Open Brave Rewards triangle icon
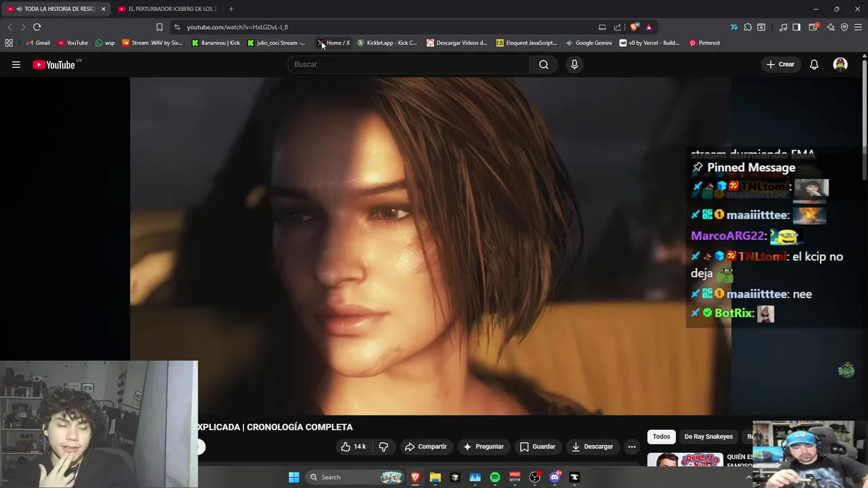The height and width of the screenshot is (488, 868). point(649,27)
